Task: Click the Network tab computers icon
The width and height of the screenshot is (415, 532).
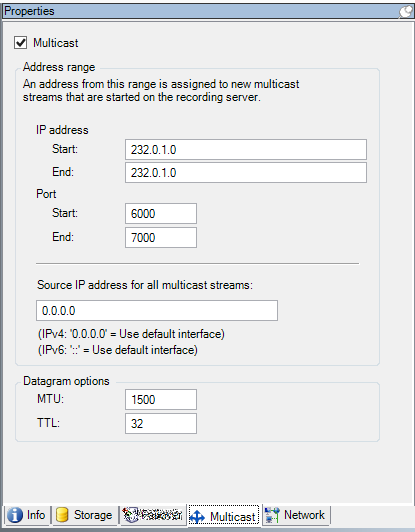Action: click(272, 515)
